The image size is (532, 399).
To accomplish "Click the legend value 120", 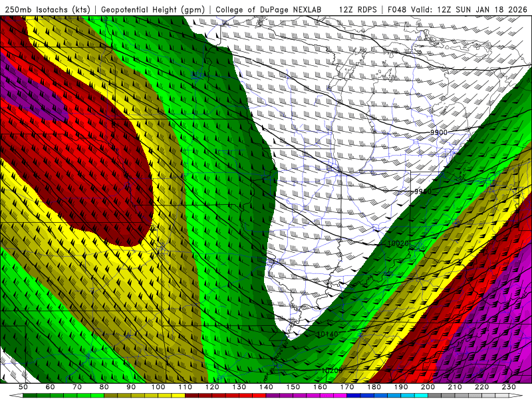I will (212, 387).
